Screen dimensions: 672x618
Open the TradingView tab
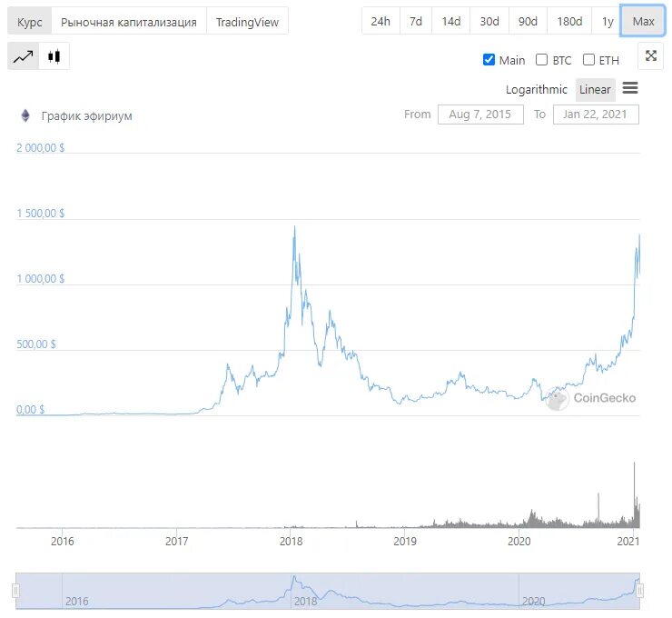point(247,22)
